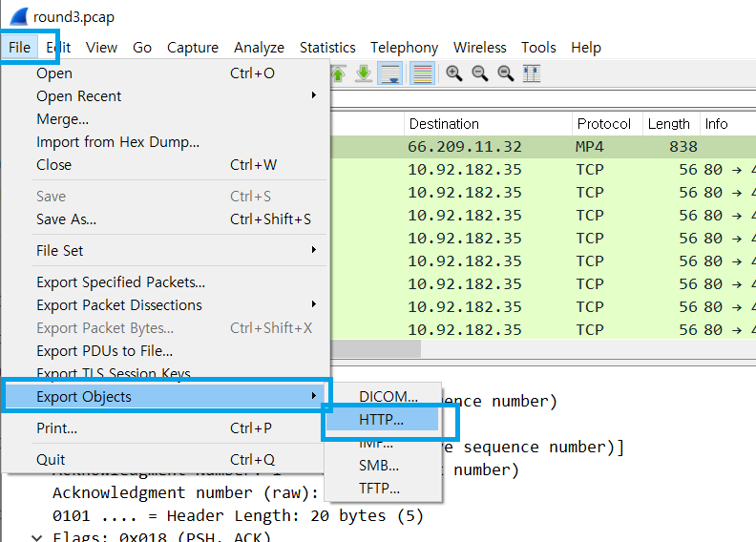Expand Export Packet Dissections submenu
756x542 pixels.
[x=166, y=305]
